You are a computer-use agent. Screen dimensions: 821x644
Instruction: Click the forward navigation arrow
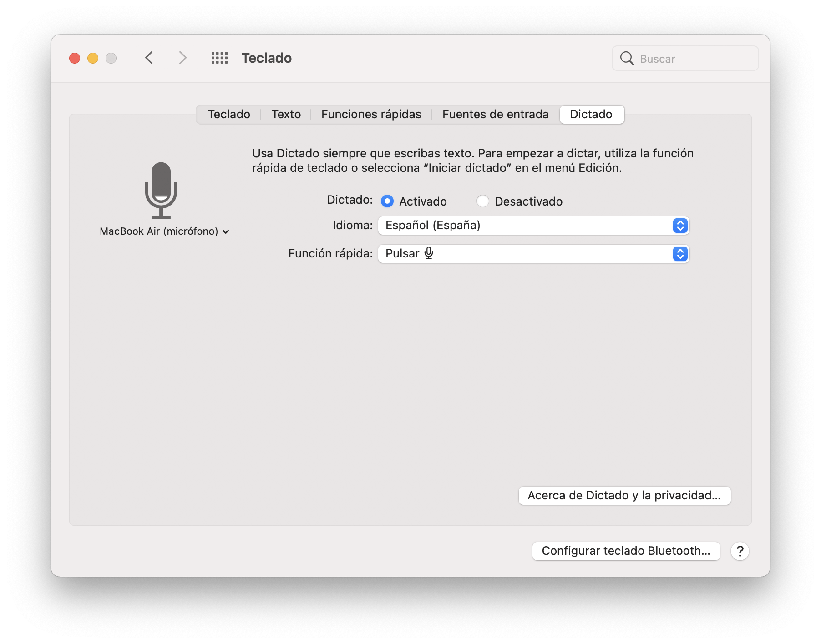click(x=182, y=58)
